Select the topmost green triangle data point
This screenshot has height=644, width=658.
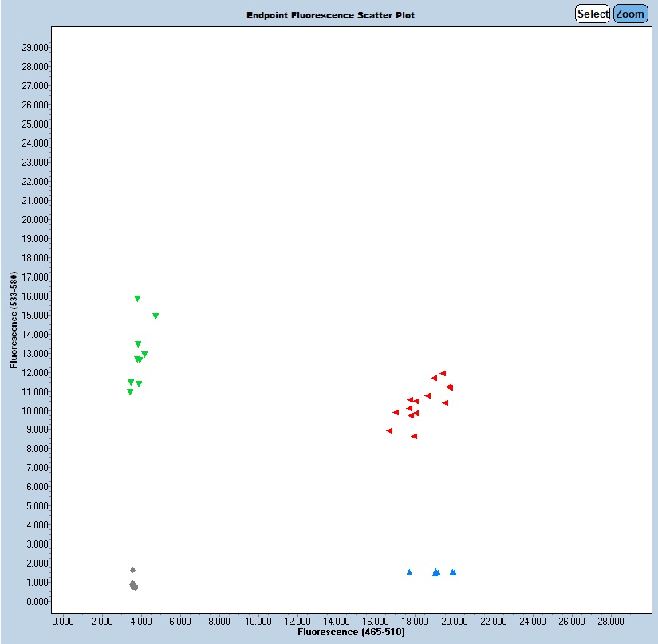coord(137,299)
